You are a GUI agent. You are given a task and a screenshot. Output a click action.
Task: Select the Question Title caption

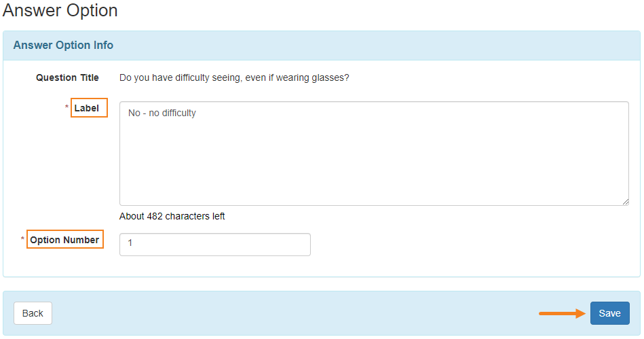point(67,77)
